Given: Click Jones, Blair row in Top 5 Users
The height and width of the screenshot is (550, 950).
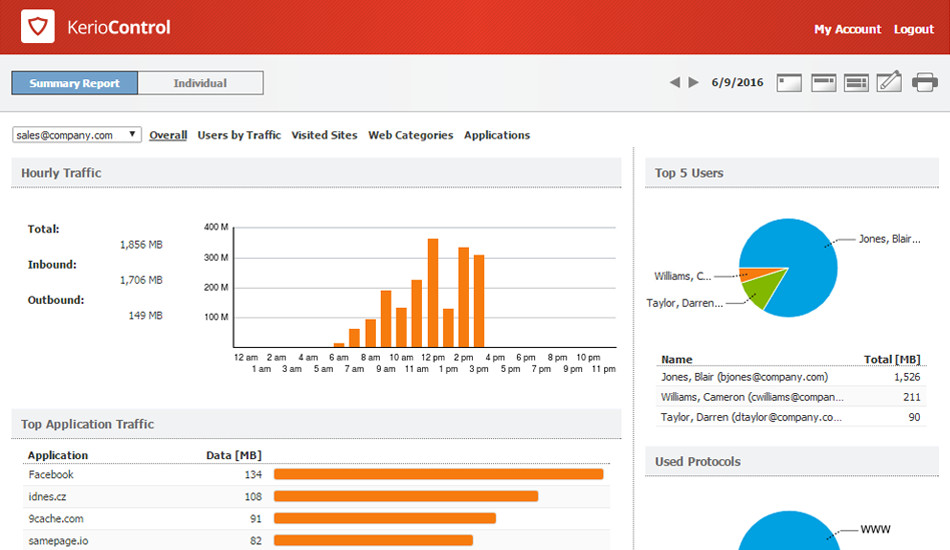Looking at the screenshot, I should coord(791,377).
